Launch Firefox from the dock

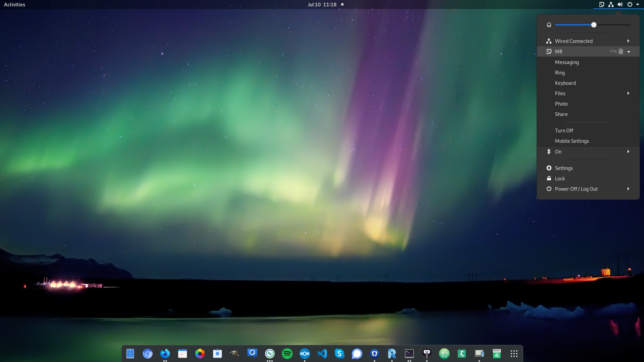pyautogui.click(x=165, y=354)
